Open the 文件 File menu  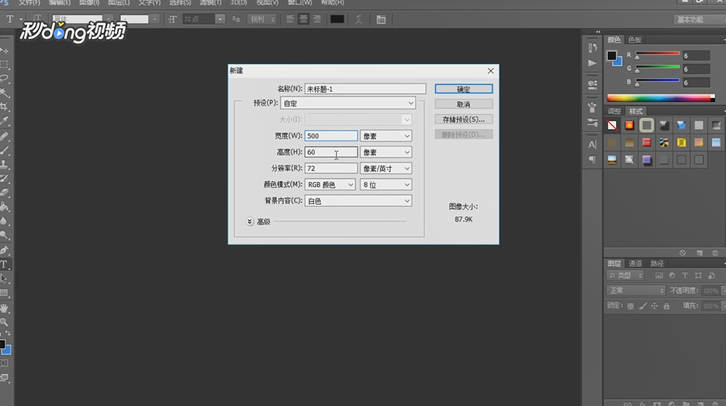[29, 3]
